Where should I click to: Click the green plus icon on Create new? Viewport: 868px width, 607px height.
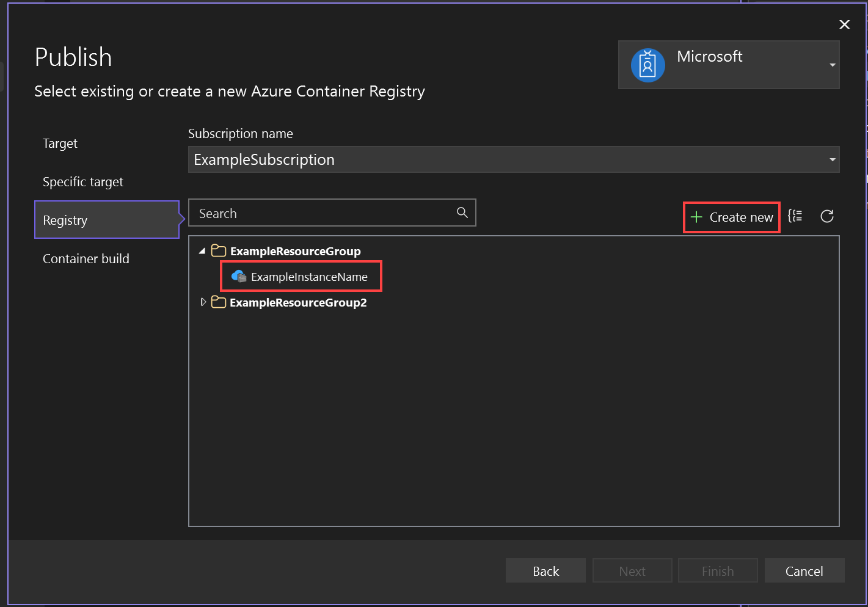pyautogui.click(x=697, y=217)
